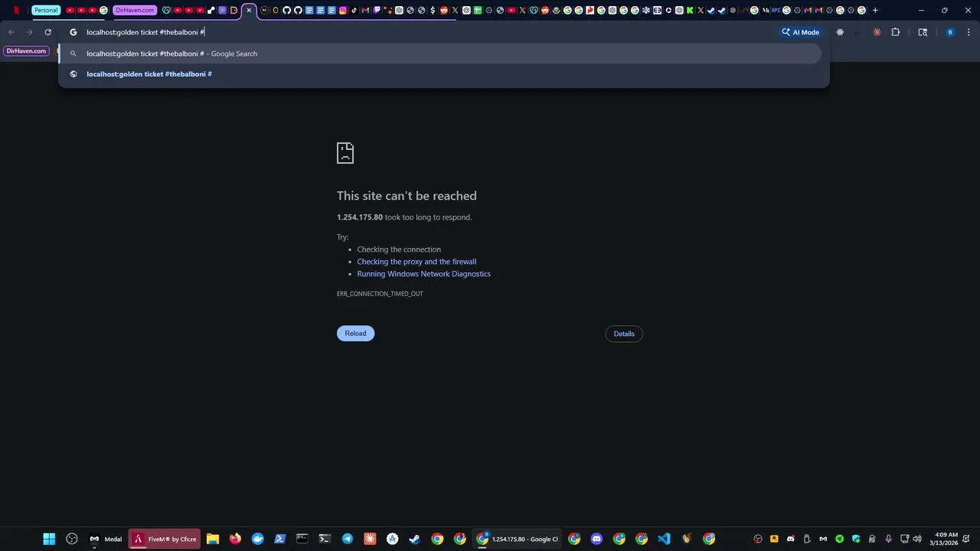The width and height of the screenshot is (980, 551).
Task: Open Running Windows Network Diagnostics link
Action: pos(423,274)
